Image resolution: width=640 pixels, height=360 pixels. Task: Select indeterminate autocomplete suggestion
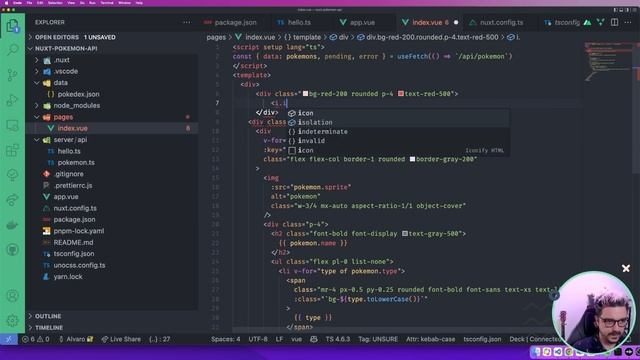pos(397,132)
